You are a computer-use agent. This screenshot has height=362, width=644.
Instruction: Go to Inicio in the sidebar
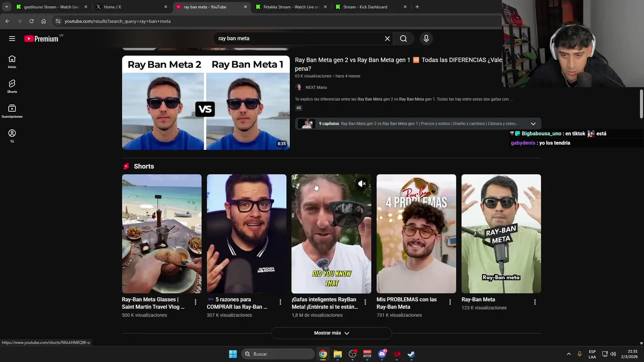coord(12,62)
